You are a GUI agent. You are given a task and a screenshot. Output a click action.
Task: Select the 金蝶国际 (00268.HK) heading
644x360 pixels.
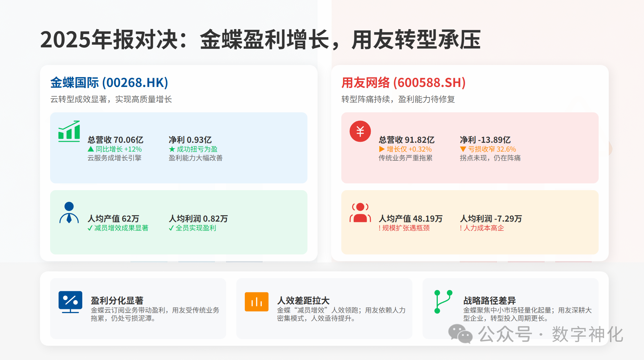tap(109, 83)
